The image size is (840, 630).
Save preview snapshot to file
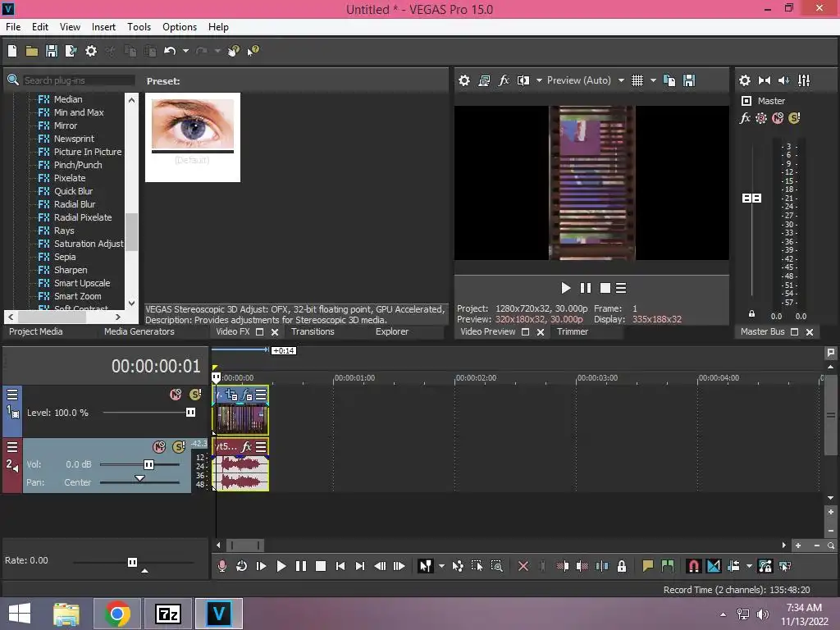pyautogui.click(x=689, y=80)
